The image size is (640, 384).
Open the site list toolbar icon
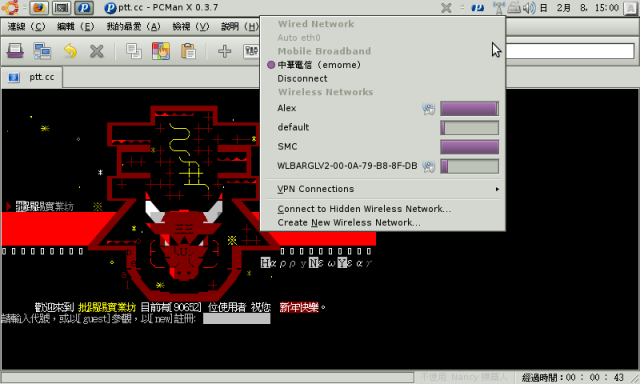tap(15, 51)
